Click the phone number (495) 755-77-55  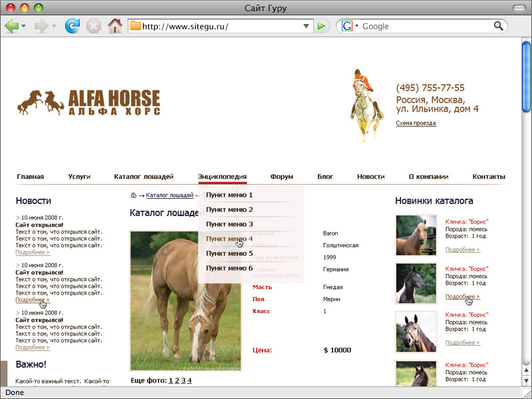tap(430, 88)
